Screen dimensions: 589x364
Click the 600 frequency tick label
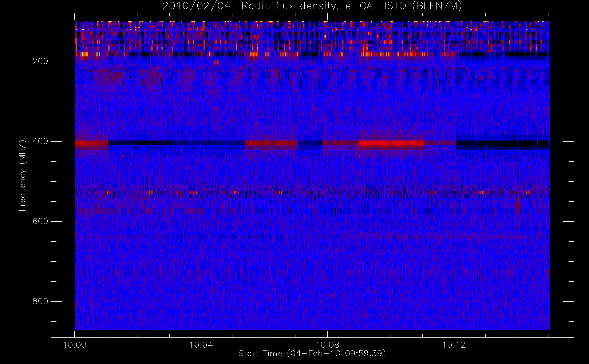coord(40,221)
